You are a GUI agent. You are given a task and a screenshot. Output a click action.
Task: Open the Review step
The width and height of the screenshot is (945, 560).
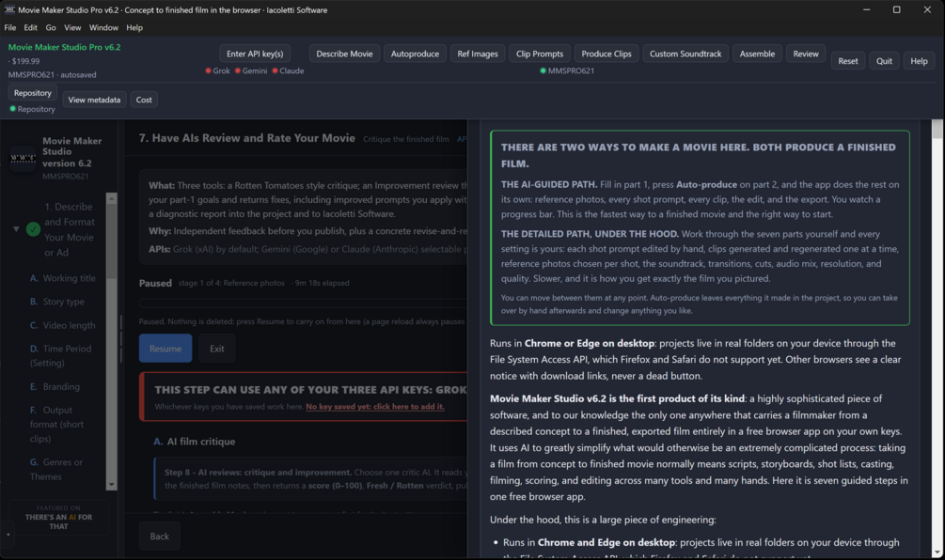click(806, 54)
